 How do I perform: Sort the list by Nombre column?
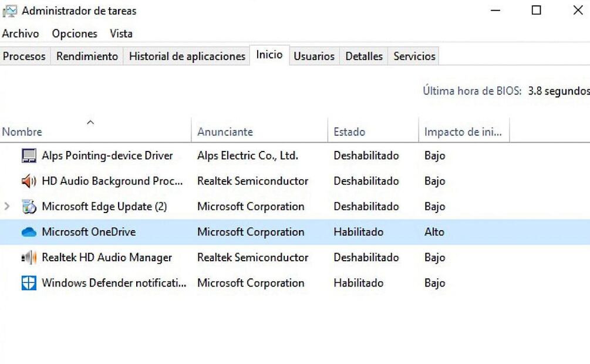coord(22,132)
